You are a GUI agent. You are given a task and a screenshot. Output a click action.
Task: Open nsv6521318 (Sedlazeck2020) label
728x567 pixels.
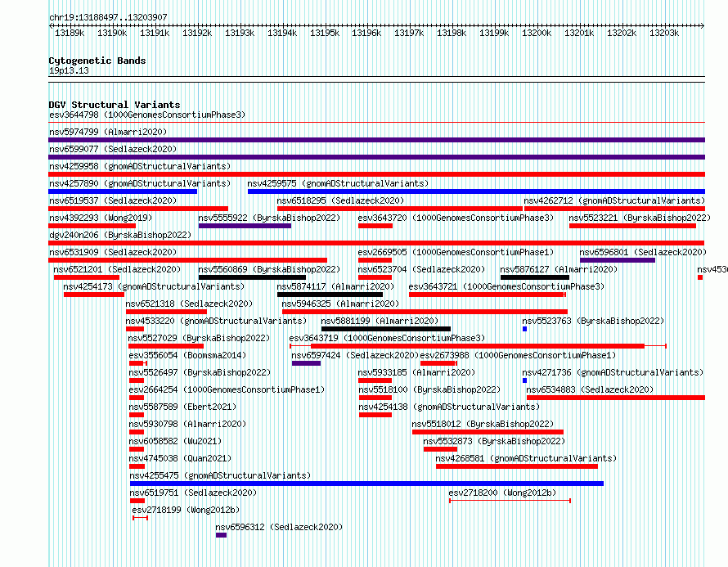tap(189, 304)
